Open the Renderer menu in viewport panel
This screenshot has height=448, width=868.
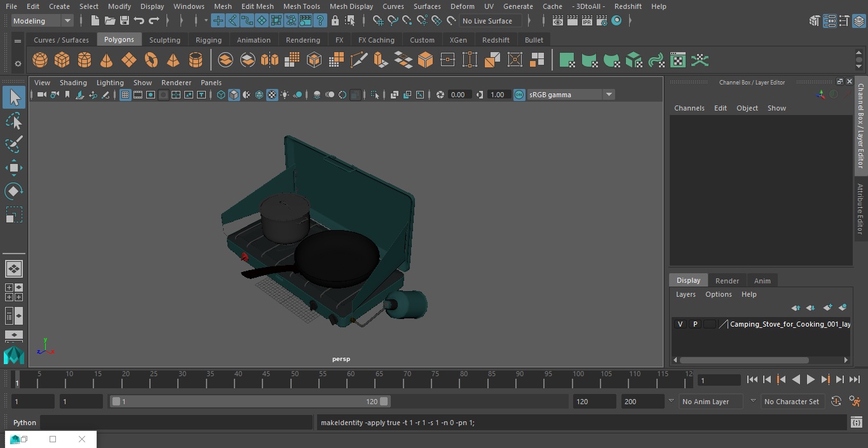[176, 83]
